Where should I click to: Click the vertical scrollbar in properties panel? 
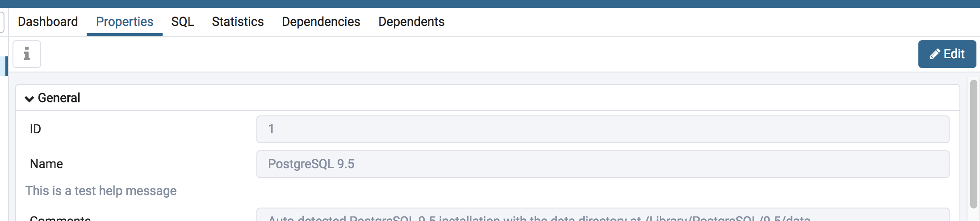point(974,144)
